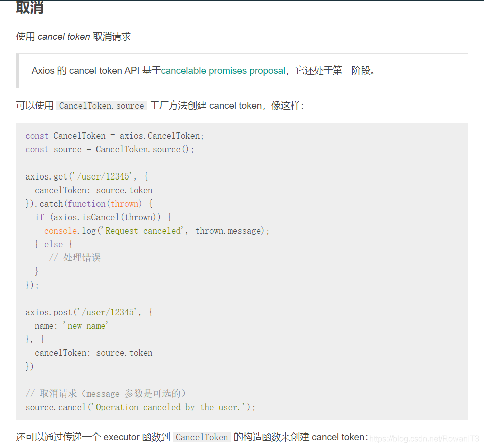
Task: Click the axios.get('/user/12345', { line
Action: click(87, 176)
